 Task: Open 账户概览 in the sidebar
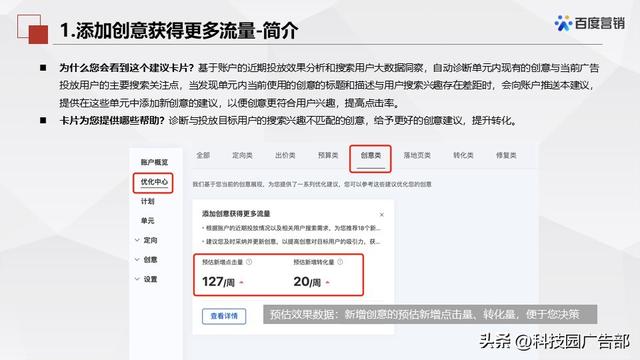tap(154, 162)
